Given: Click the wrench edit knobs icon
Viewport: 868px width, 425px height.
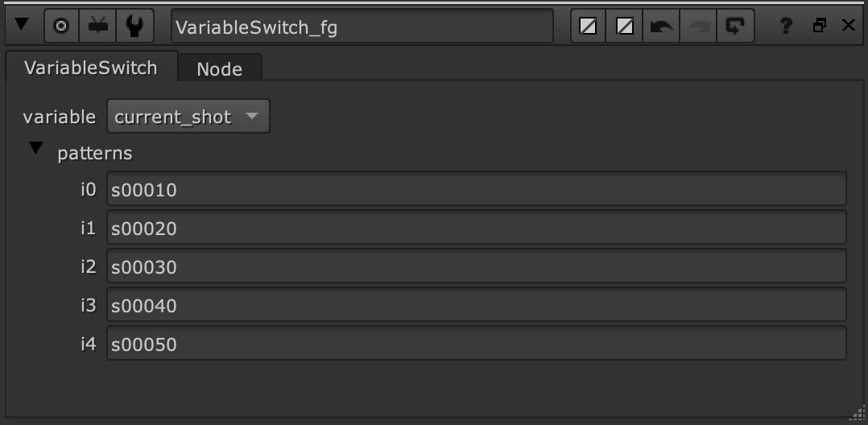Looking at the screenshot, I should (x=134, y=27).
